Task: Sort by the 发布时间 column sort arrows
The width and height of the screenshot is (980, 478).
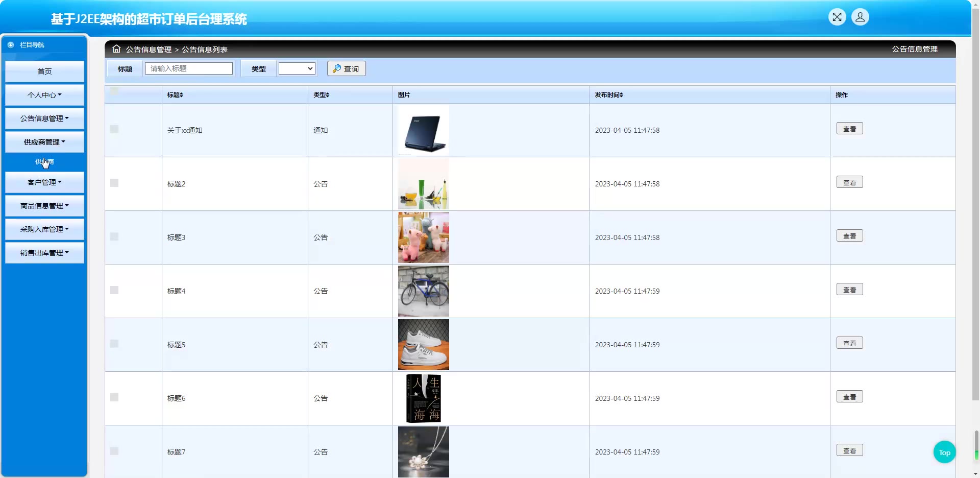Action: 621,95
